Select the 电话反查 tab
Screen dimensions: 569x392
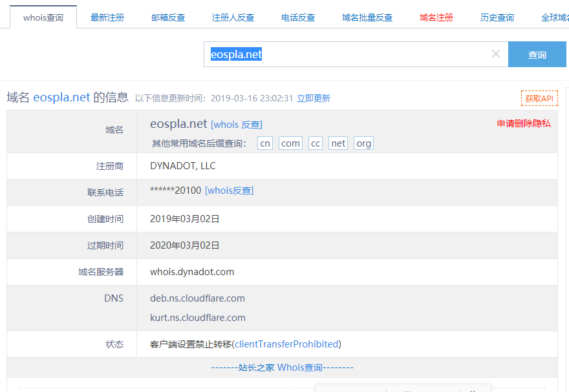(x=298, y=17)
